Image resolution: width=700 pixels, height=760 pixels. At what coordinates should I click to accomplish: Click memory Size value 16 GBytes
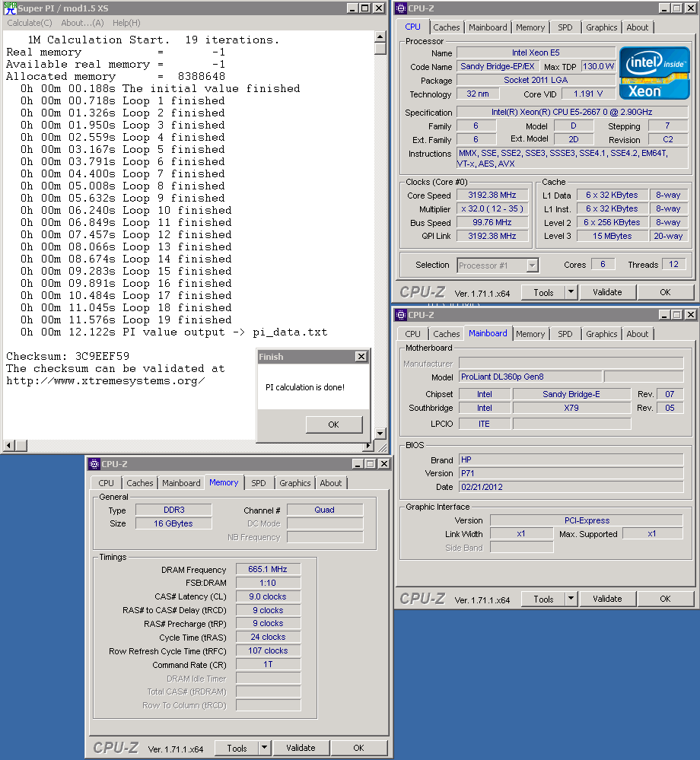click(173, 523)
